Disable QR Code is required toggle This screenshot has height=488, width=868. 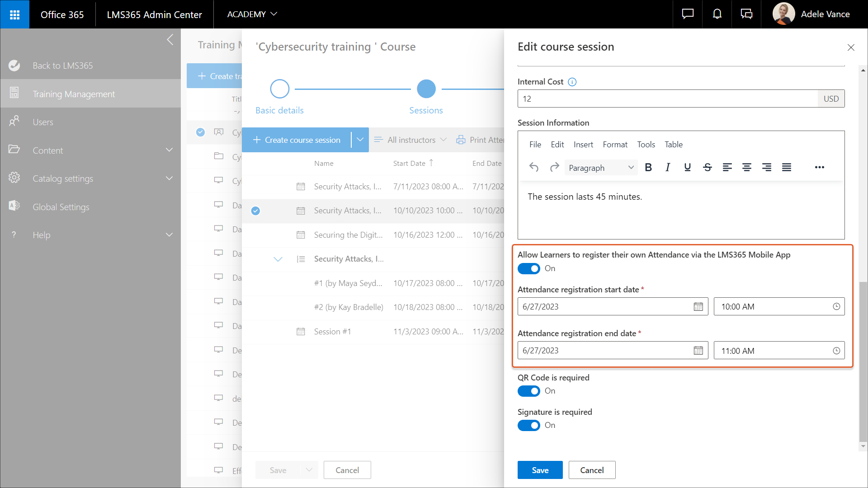click(528, 391)
